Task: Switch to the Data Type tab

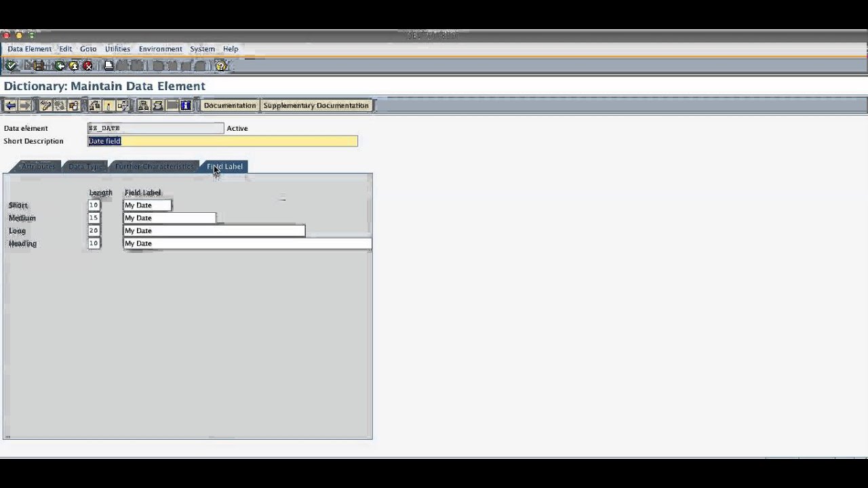Action: click(x=85, y=167)
